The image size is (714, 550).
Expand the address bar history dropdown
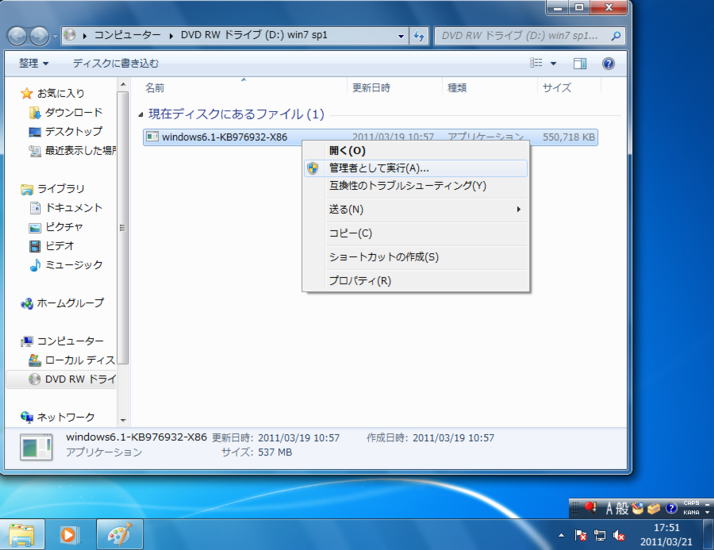[x=401, y=36]
